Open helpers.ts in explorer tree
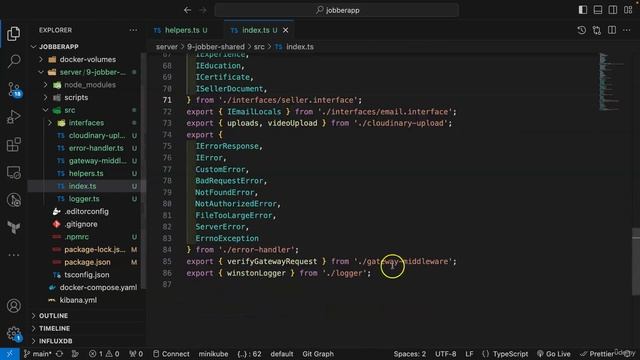 click(x=87, y=173)
